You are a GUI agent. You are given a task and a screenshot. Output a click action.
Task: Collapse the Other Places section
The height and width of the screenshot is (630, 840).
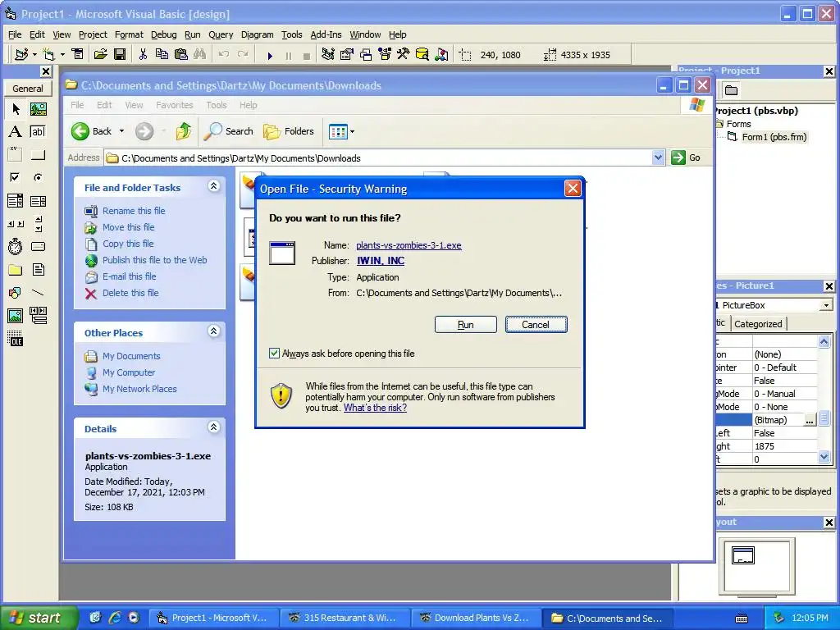[214, 331]
